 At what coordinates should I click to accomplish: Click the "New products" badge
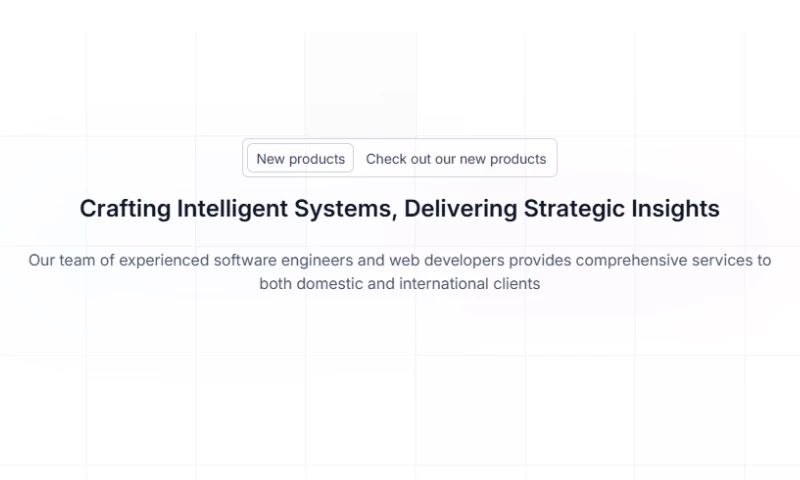(x=300, y=158)
